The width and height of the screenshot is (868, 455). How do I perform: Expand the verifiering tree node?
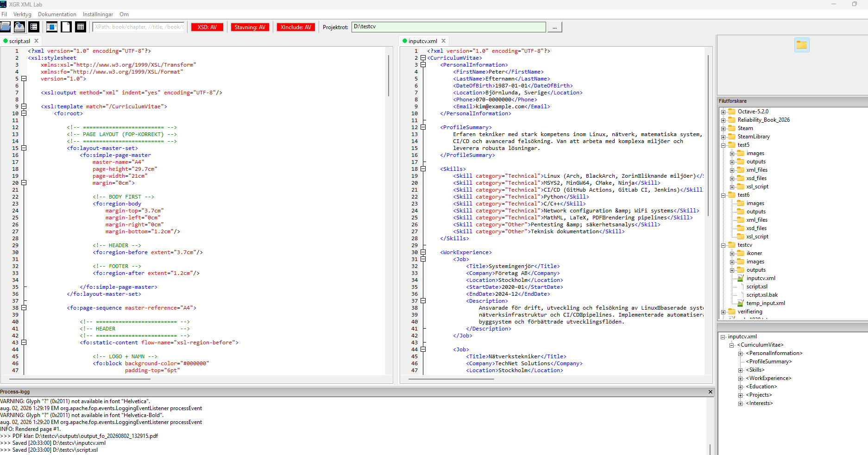click(723, 312)
